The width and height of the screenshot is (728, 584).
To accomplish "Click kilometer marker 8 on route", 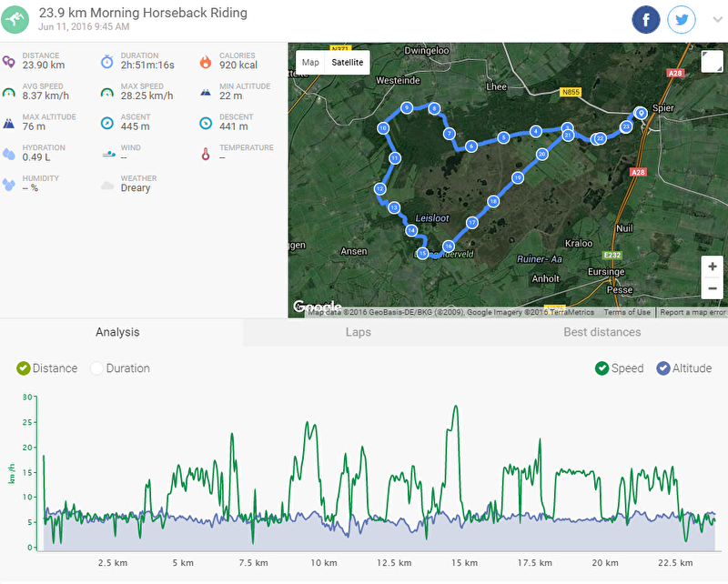I will click(434, 108).
